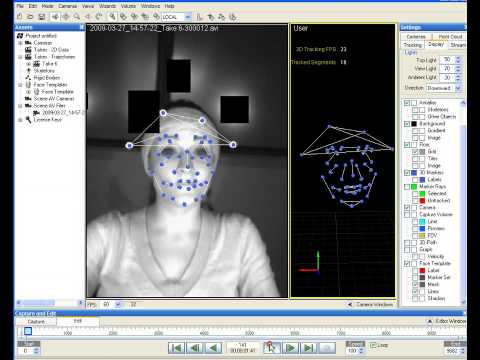480x360 pixels.
Task: Expand the Take 6 tree node
Action: click(28, 64)
